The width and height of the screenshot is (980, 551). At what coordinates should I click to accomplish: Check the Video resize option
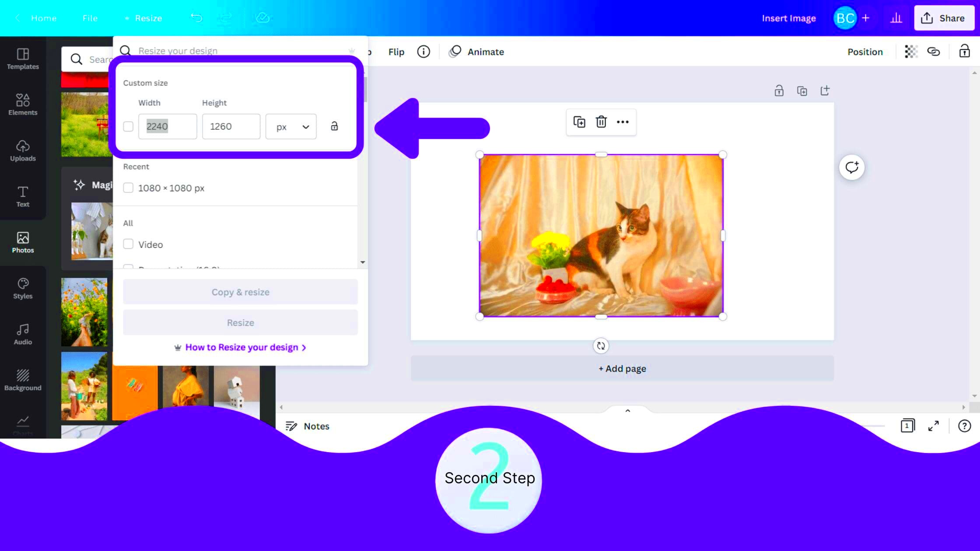pyautogui.click(x=128, y=244)
